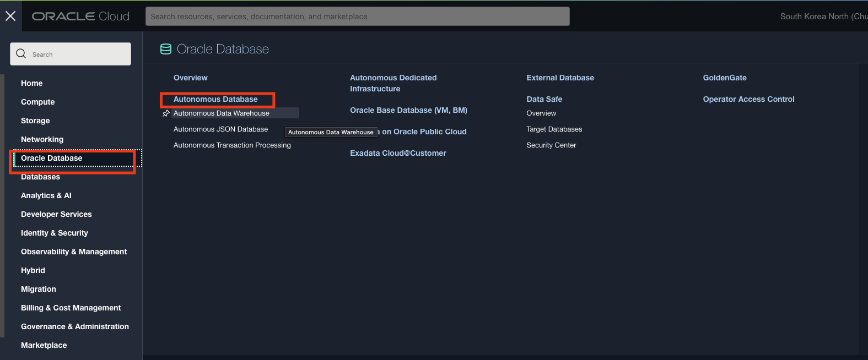Unpin Autonomous Data Warehouse using pin icon
The image size is (868, 360).
[x=166, y=113]
